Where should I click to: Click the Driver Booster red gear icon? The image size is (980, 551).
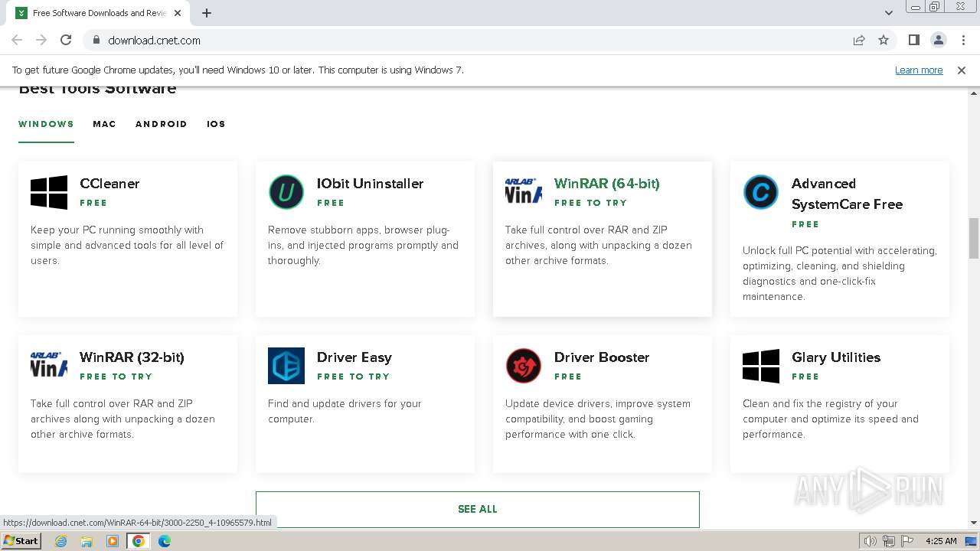tap(524, 366)
